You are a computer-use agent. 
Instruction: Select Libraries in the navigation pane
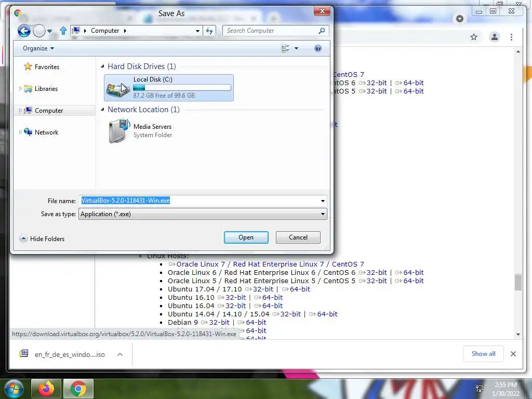[x=41, y=88]
